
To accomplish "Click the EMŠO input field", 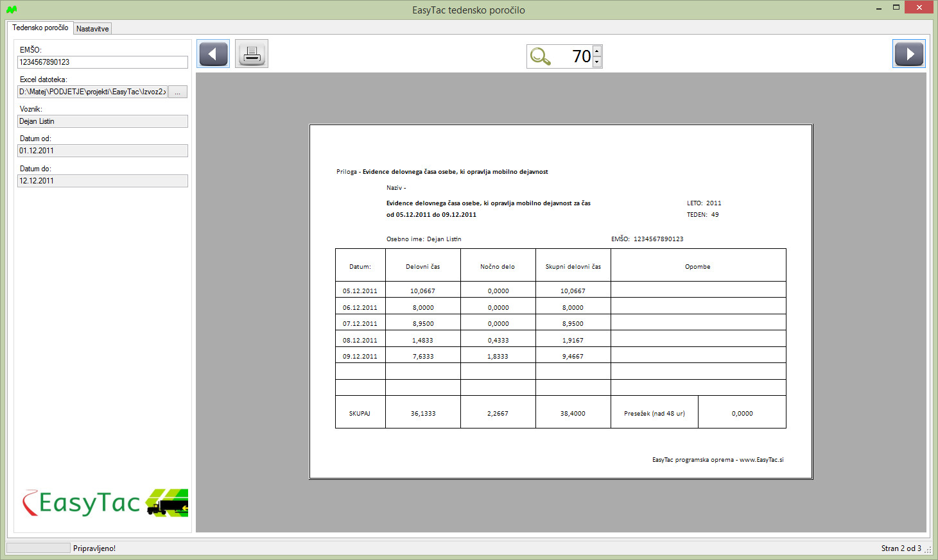I will (102, 62).
